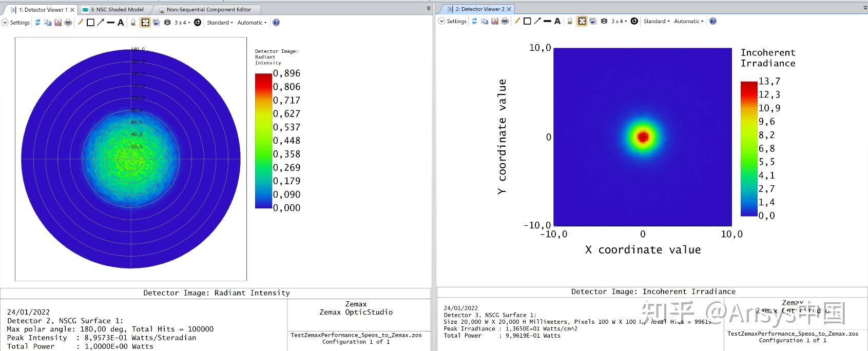The width and height of the screenshot is (868, 351).
Task: Print Detector Viewer 1 using the printer icon
Action: pos(68,23)
